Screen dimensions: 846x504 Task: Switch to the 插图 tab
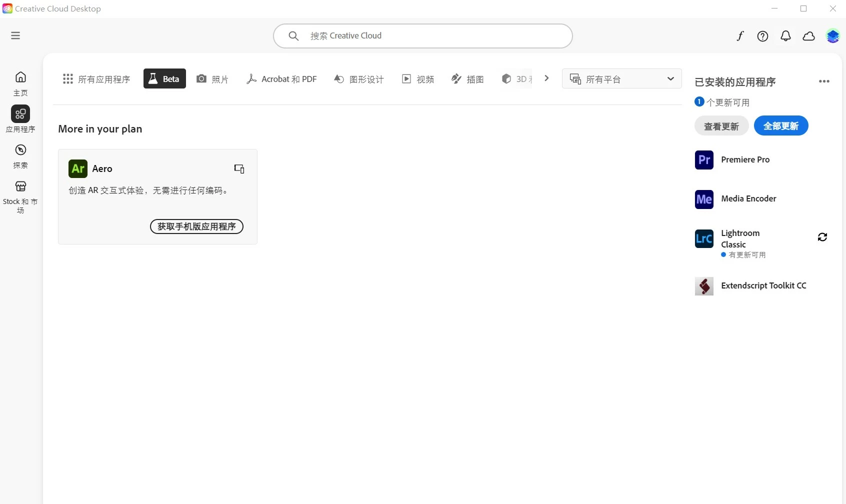[x=467, y=79]
